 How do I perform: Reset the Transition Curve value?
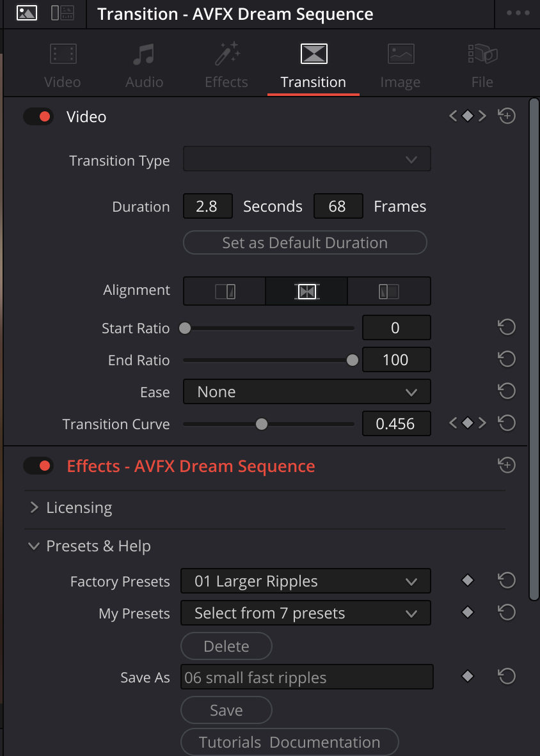[507, 423]
